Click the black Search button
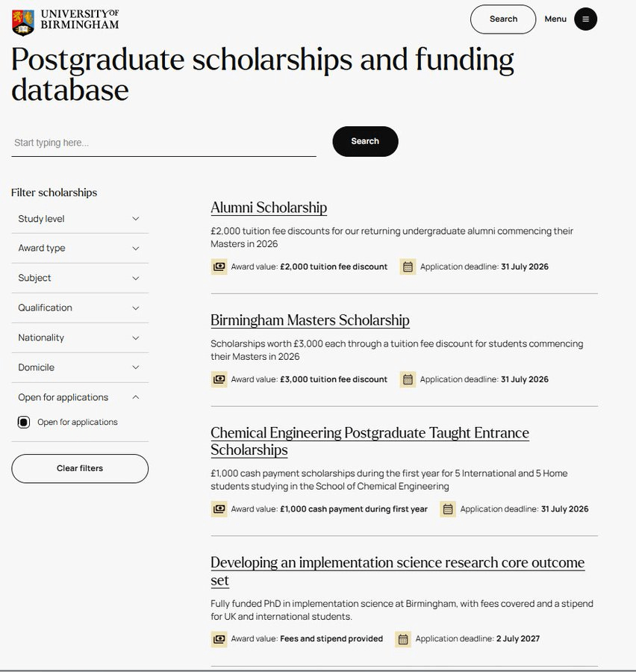The height and width of the screenshot is (672, 636). click(365, 141)
